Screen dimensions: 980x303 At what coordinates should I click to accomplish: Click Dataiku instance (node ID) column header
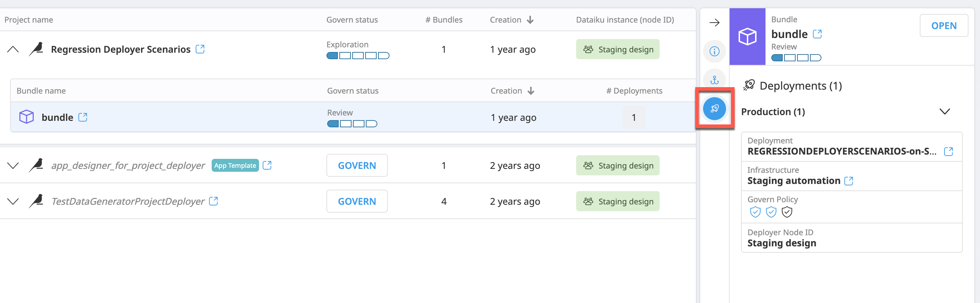[x=625, y=20]
